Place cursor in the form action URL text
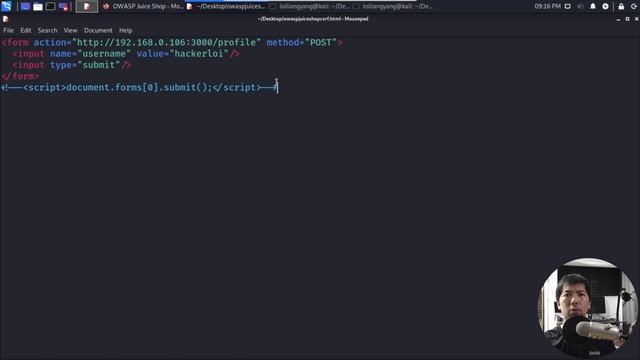The image size is (640, 360). [166, 42]
